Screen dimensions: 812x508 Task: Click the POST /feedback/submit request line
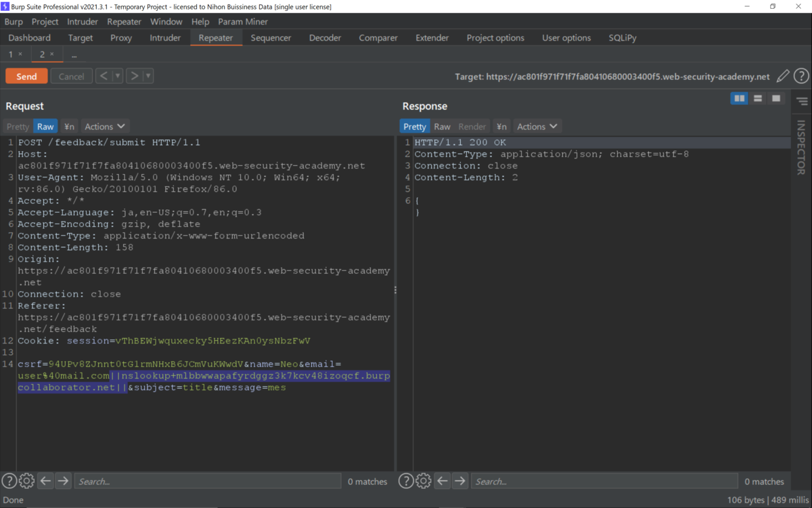(109, 143)
